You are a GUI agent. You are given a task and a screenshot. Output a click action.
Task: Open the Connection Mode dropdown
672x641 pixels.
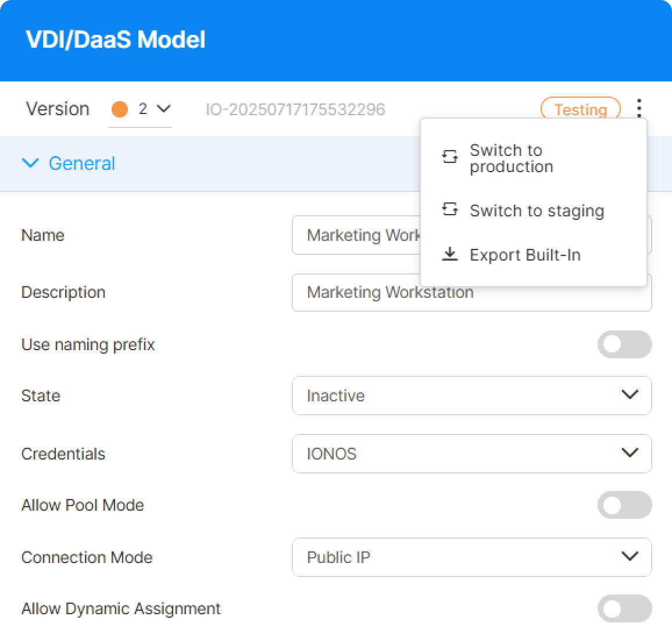471,557
